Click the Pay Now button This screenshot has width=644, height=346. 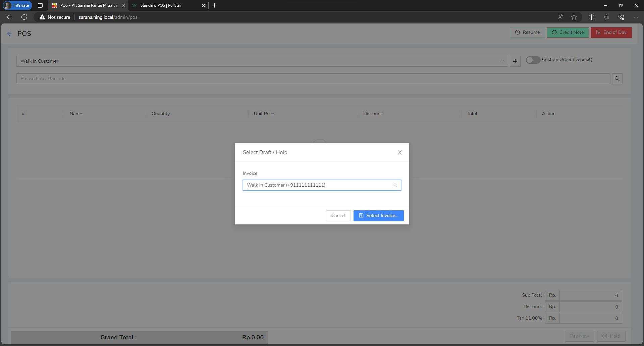[x=579, y=336]
